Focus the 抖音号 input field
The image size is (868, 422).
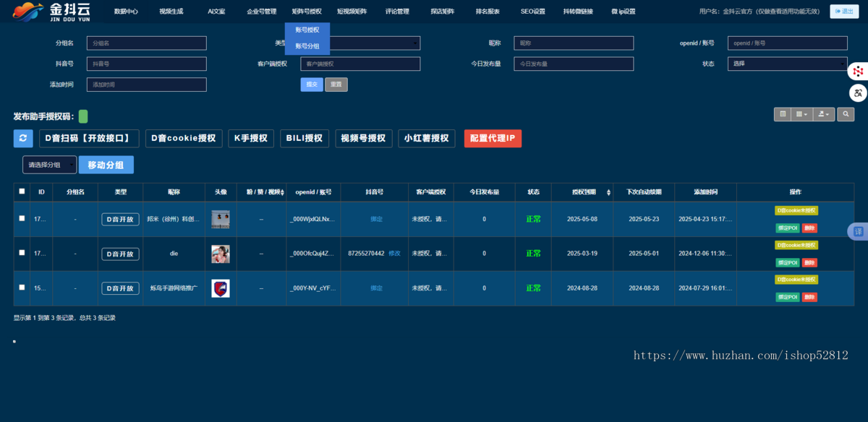pos(147,64)
